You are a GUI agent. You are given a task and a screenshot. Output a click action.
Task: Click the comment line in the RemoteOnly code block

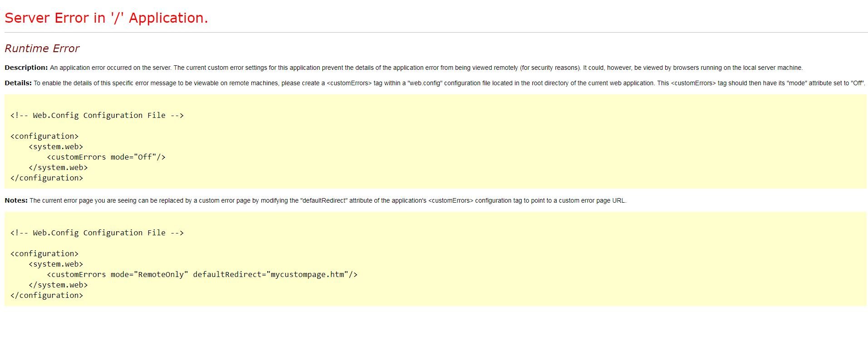coord(97,233)
